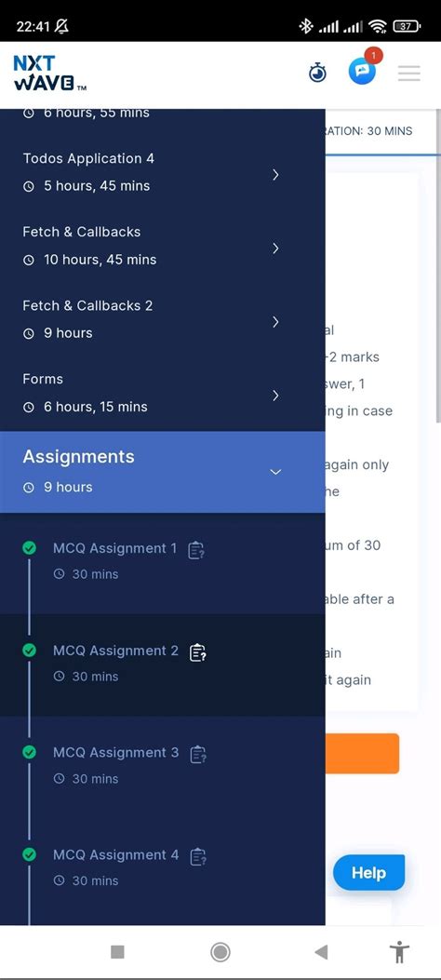Open the chat notifications icon
The image size is (441, 980).
[362, 73]
